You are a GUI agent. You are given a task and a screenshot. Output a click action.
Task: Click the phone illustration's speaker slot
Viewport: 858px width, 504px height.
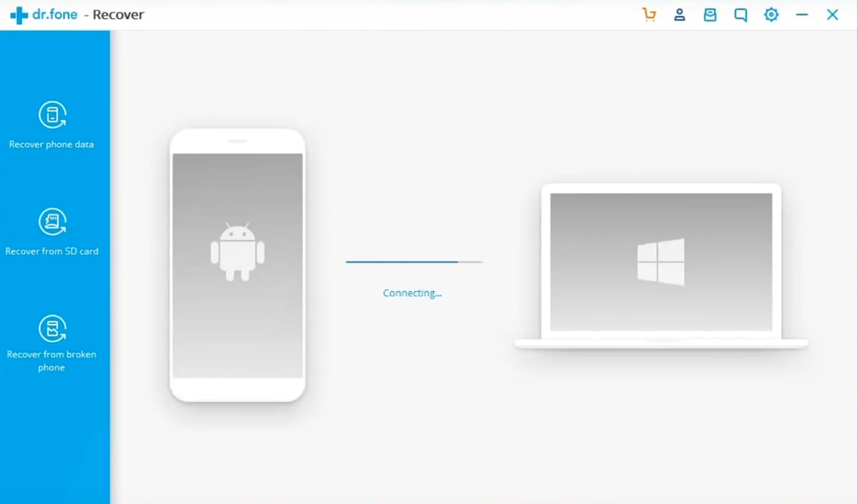point(237,141)
